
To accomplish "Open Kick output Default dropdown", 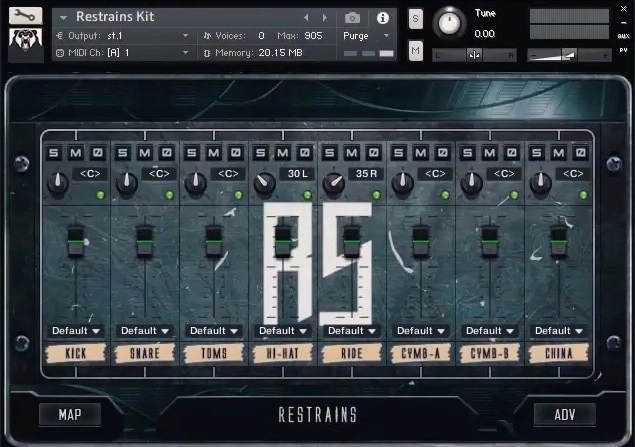I will point(76,331).
